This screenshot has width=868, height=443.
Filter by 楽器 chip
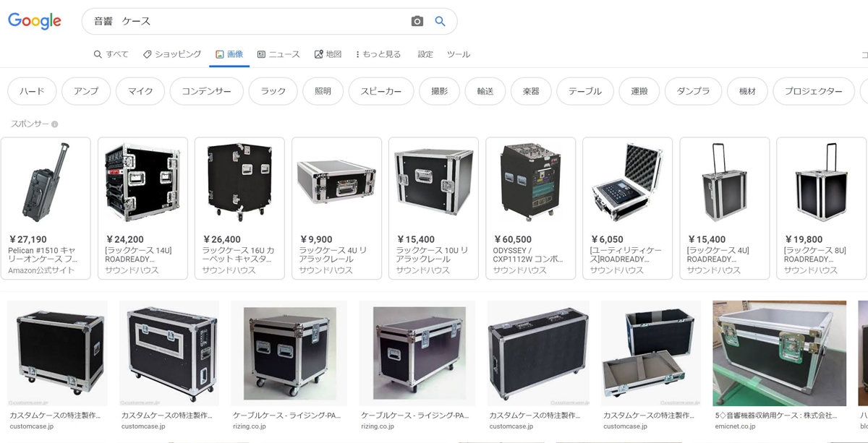click(531, 92)
